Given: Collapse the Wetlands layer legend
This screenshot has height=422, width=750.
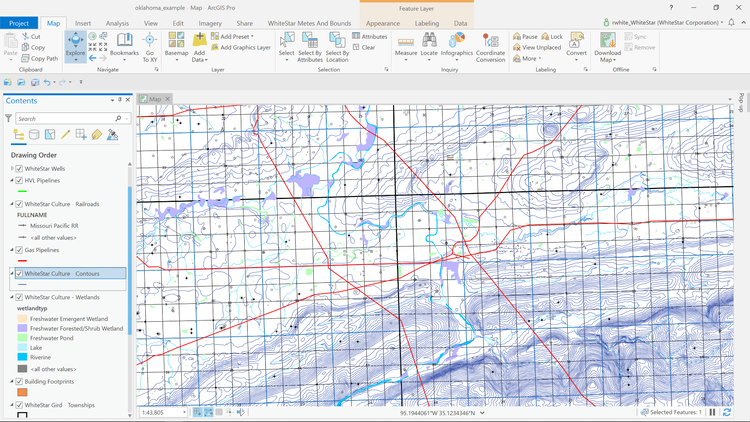Looking at the screenshot, I should (12, 297).
